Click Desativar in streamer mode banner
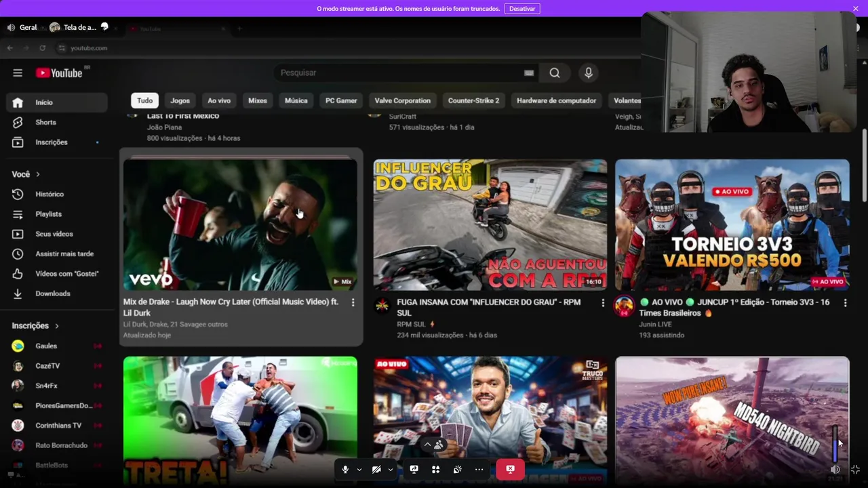The height and width of the screenshot is (488, 868). [522, 8]
